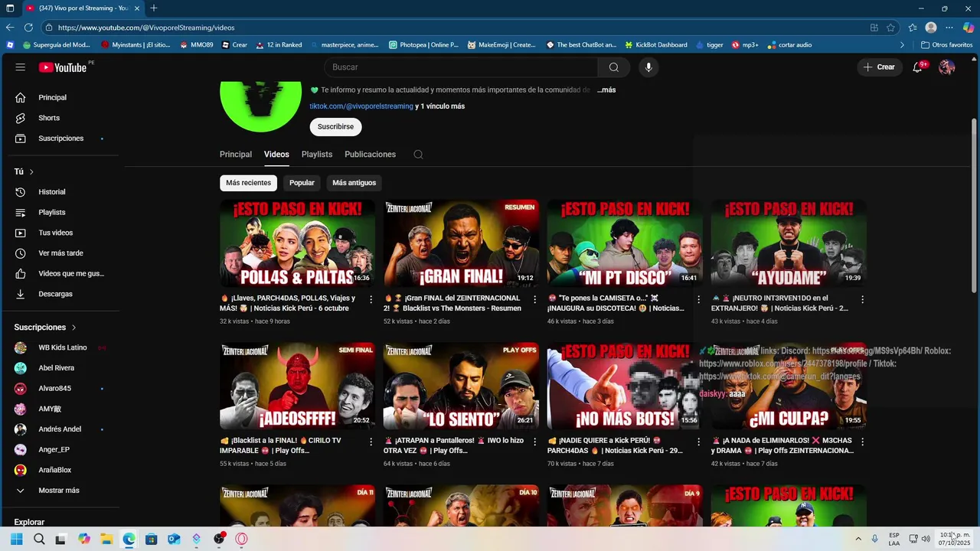Show more bookmarks via chevron
980x551 pixels.
click(x=902, y=45)
